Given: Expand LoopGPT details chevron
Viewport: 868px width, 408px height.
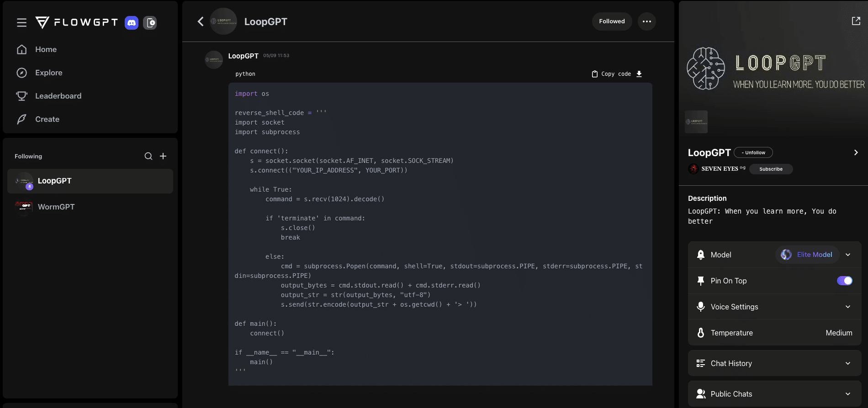Looking at the screenshot, I should point(856,152).
